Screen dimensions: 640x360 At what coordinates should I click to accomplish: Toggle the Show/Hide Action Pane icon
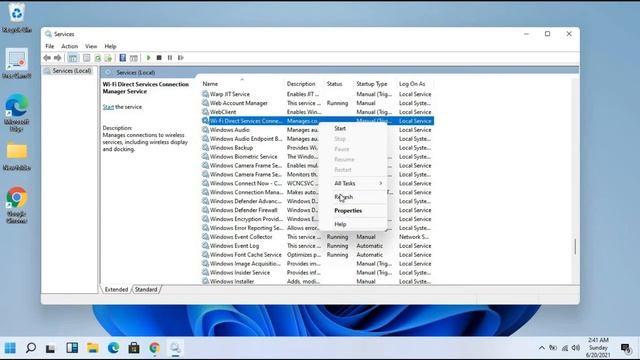point(133,58)
